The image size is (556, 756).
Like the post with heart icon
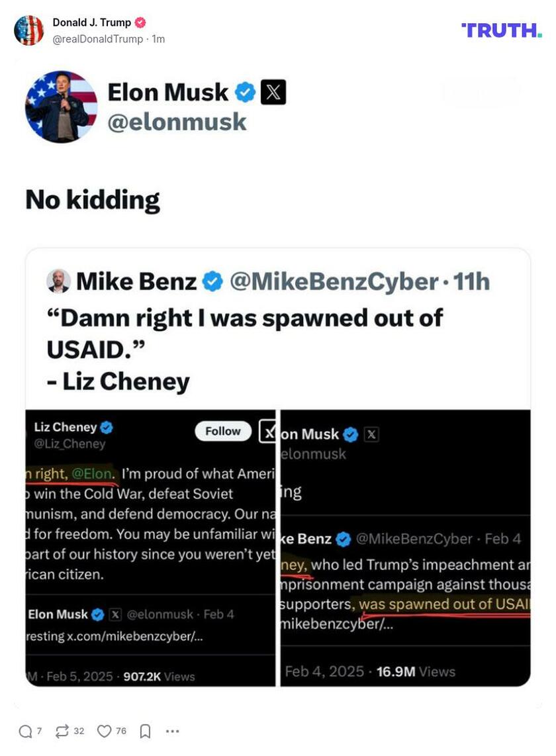(x=105, y=732)
